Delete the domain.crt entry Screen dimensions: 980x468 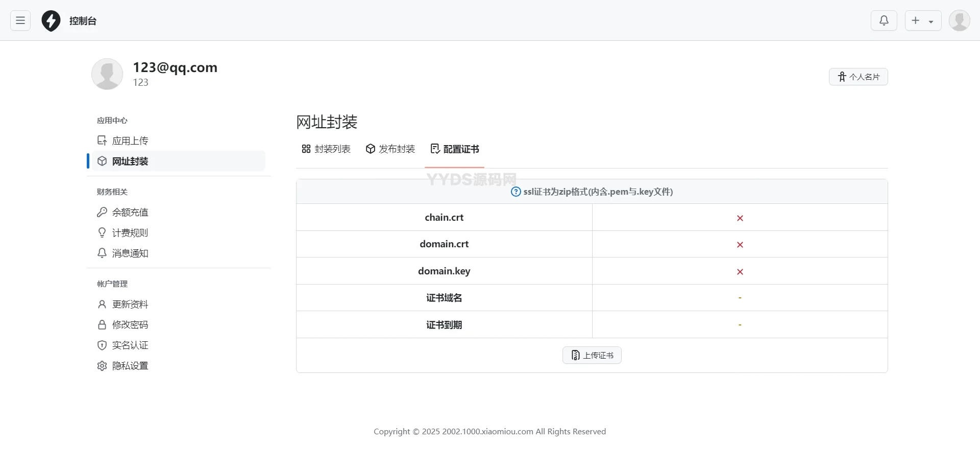tap(740, 244)
